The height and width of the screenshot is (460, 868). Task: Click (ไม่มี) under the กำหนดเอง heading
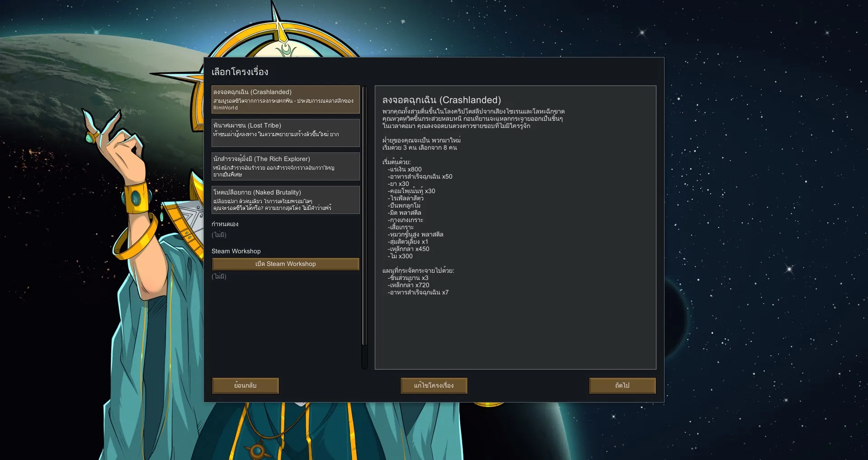point(219,235)
